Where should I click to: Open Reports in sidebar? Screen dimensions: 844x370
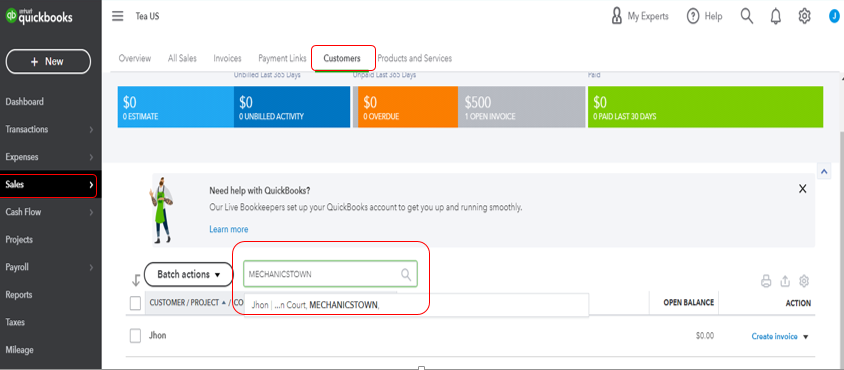pyautogui.click(x=19, y=295)
